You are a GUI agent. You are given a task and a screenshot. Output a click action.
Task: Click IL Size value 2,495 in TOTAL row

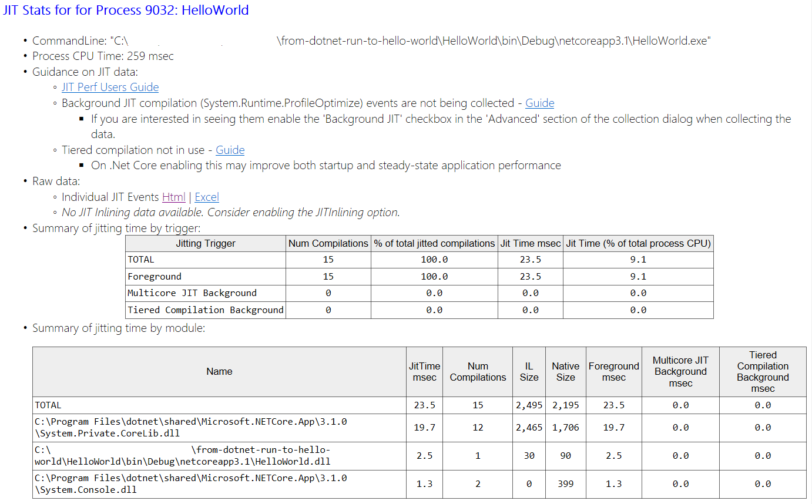(529, 405)
